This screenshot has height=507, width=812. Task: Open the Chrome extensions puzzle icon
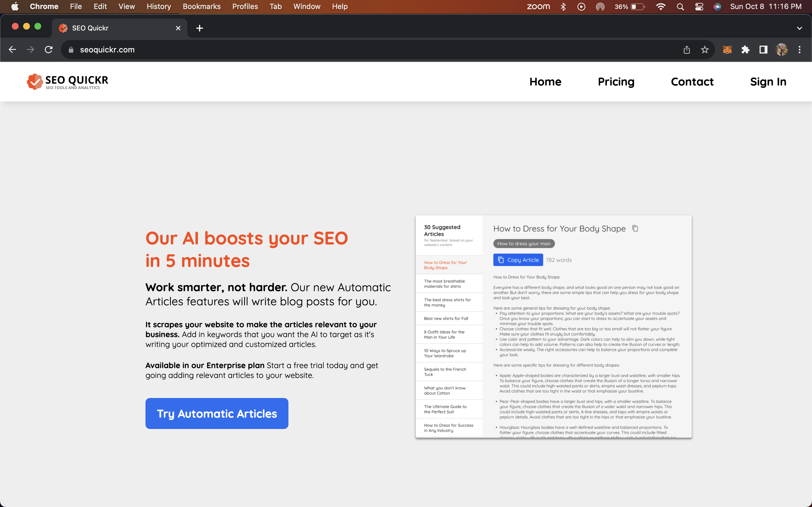coord(745,50)
